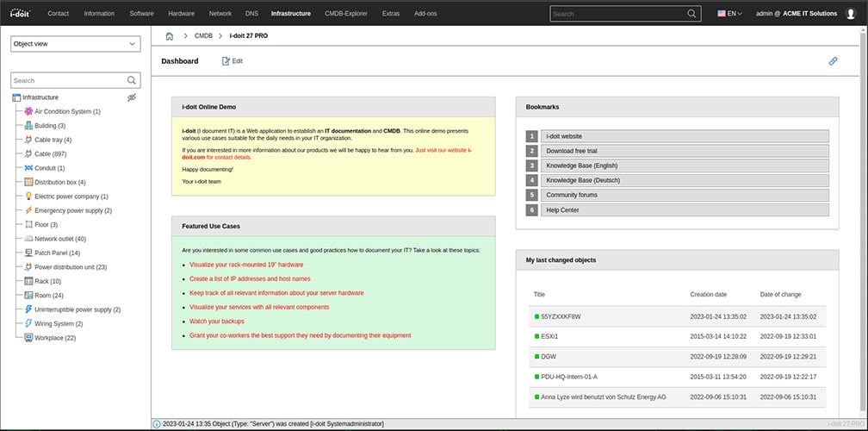Open 'Grant your co-workers the best support' link
The height and width of the screenshot is (431, 868).
pyautogui.click(x=300, y=335)
